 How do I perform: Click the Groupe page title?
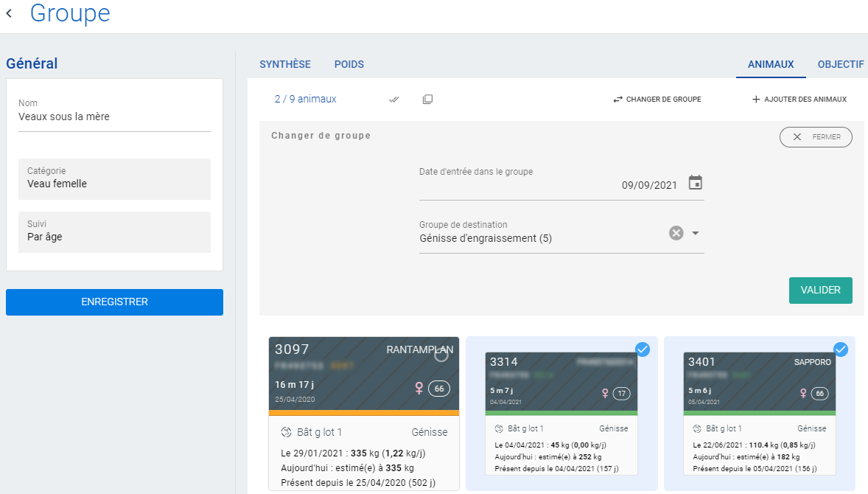coord(70,13)
